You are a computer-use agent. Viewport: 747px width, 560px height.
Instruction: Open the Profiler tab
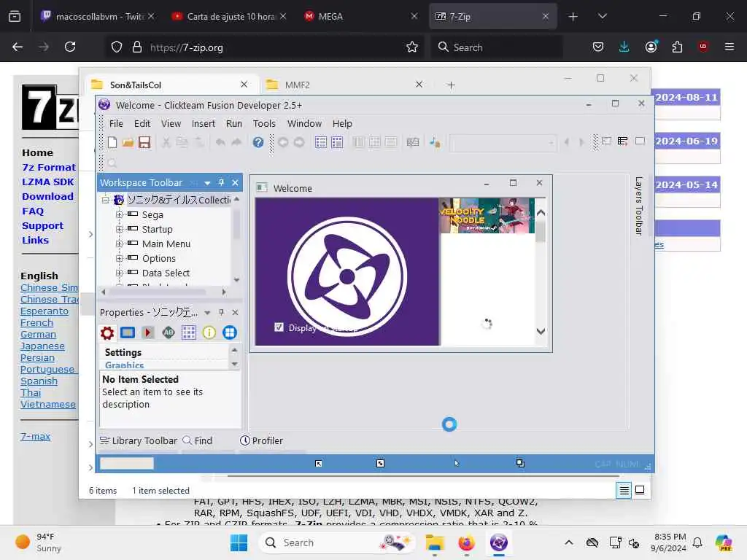(262, 441)
